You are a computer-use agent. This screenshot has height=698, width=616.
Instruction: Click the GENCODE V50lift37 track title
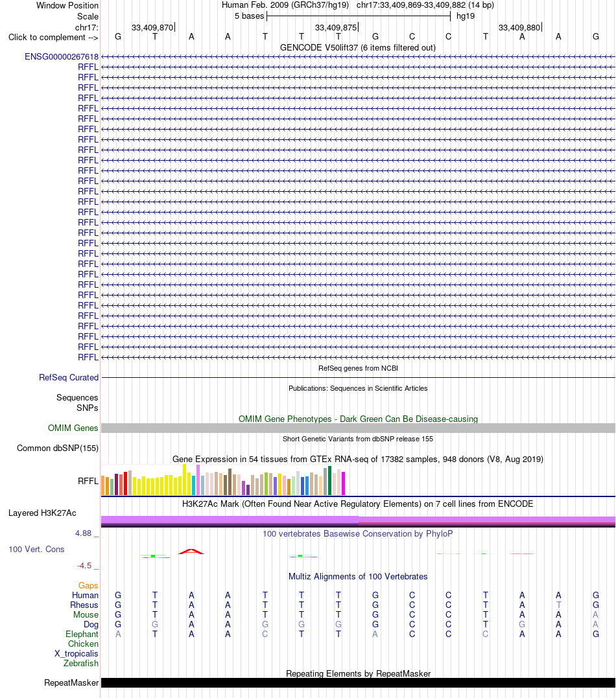point(358,47)
